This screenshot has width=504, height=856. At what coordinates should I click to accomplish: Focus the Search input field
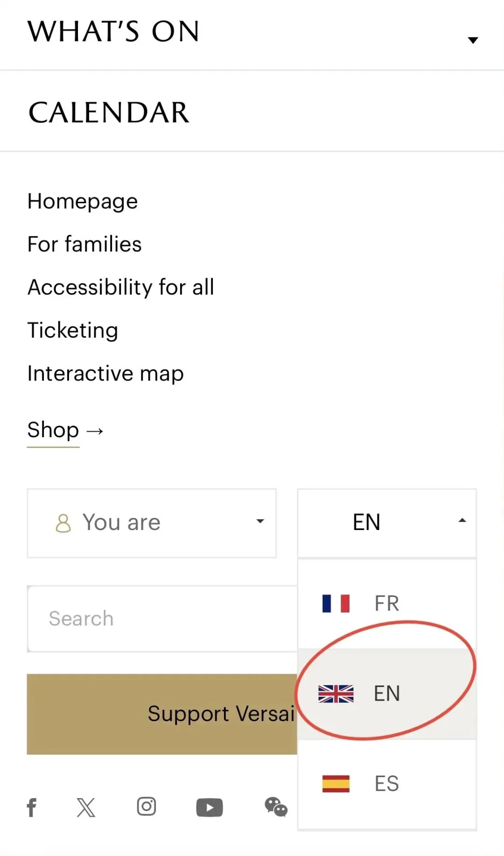[x=162, y=619]
